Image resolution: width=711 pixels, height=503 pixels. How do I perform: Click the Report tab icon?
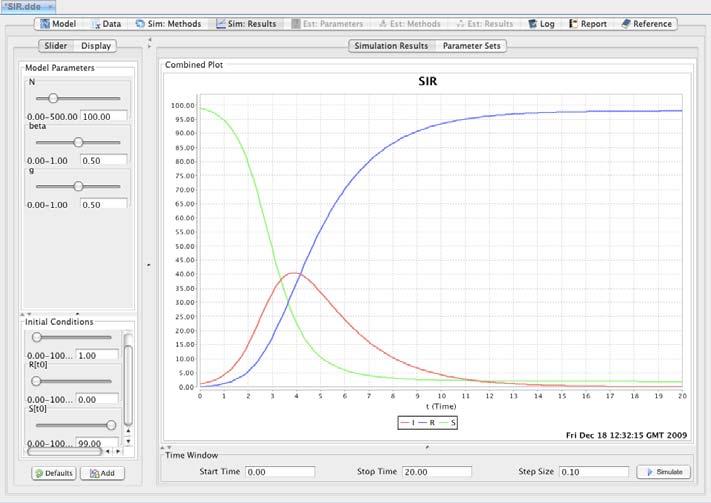574,24
